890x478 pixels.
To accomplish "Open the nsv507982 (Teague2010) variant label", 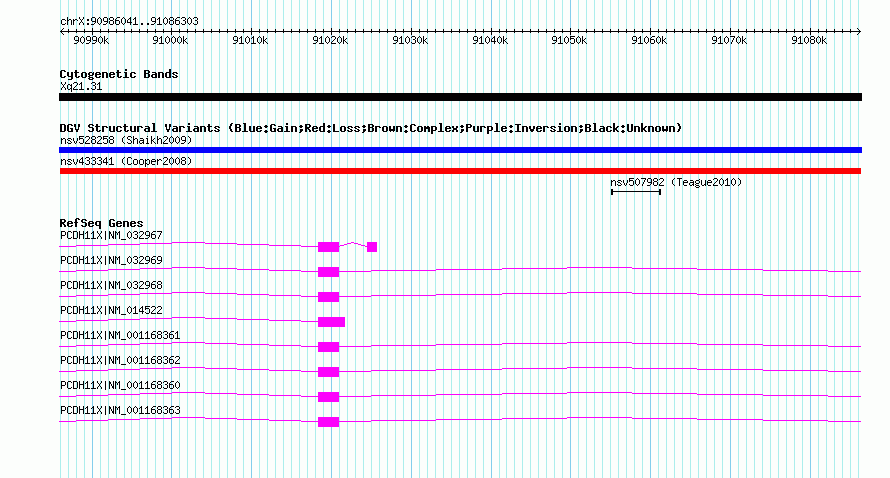I will tap(676, 182).
